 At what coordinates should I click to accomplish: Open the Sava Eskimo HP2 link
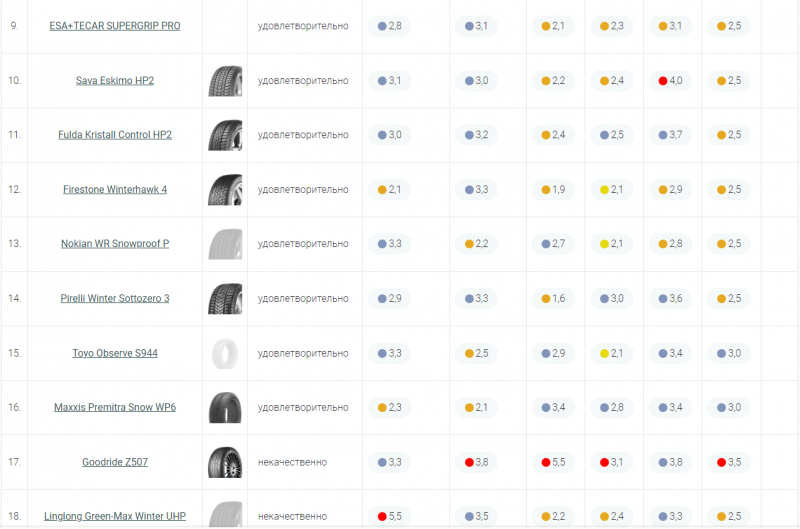tap(115, 80)
